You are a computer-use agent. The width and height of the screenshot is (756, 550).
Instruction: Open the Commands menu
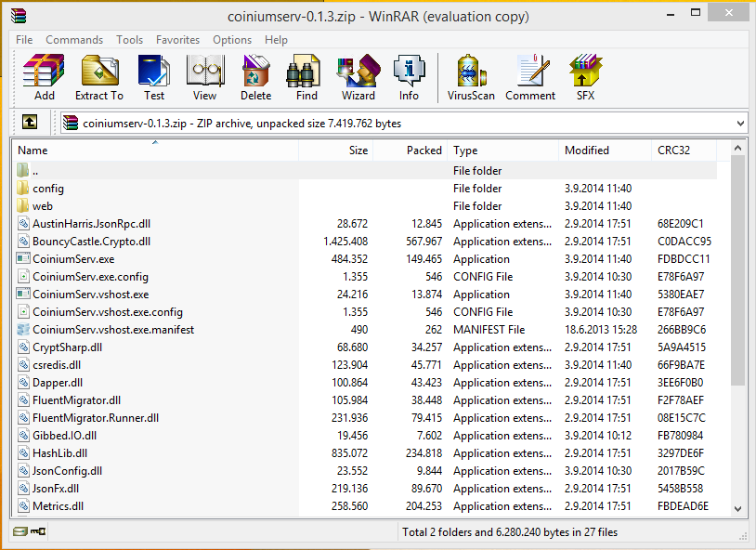click(74, 40)
